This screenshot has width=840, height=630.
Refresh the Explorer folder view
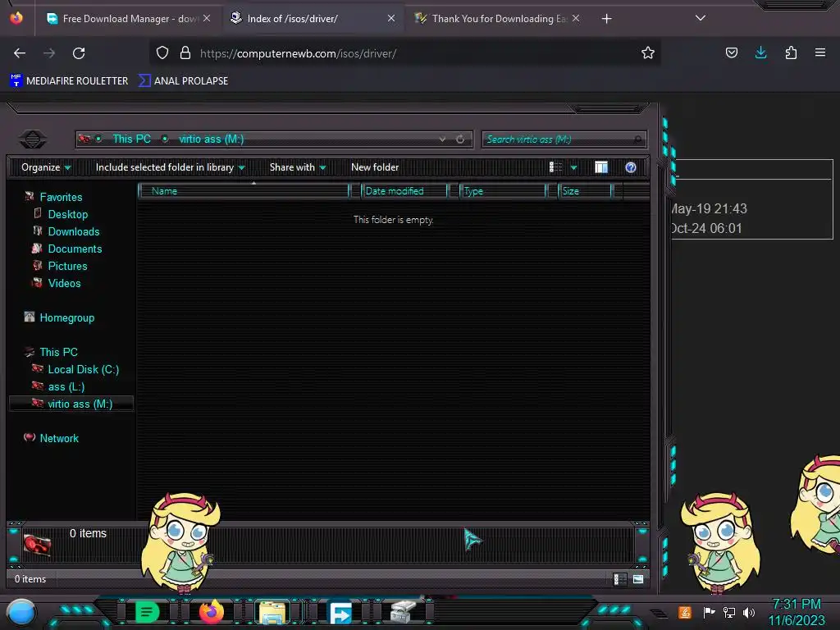[x=460, y=139]
